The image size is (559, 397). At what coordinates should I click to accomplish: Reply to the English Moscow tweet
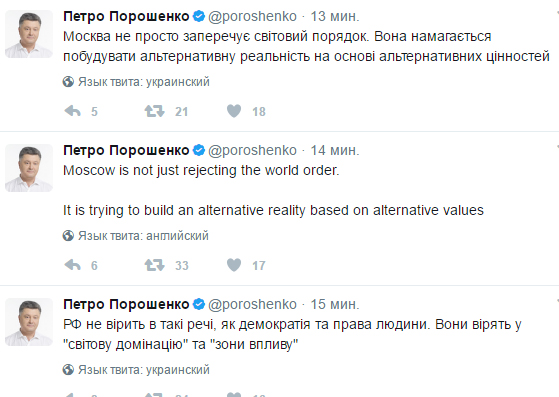click(73, 265)
